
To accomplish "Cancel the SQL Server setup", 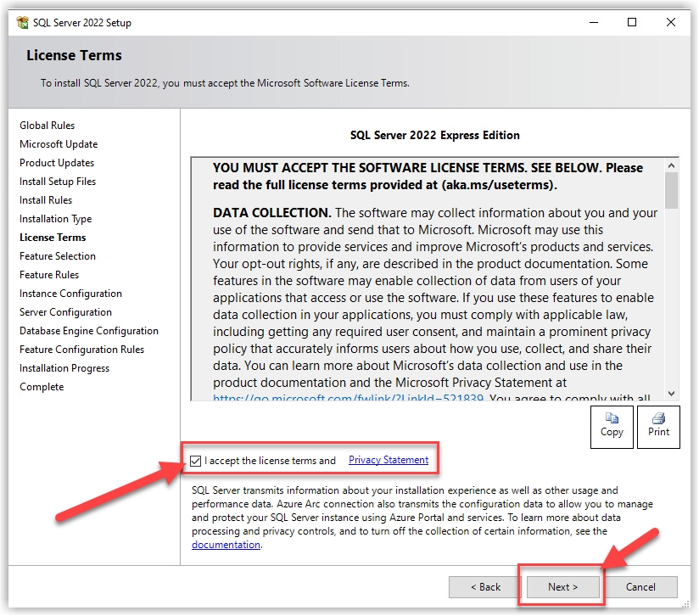I will point(640,587).
